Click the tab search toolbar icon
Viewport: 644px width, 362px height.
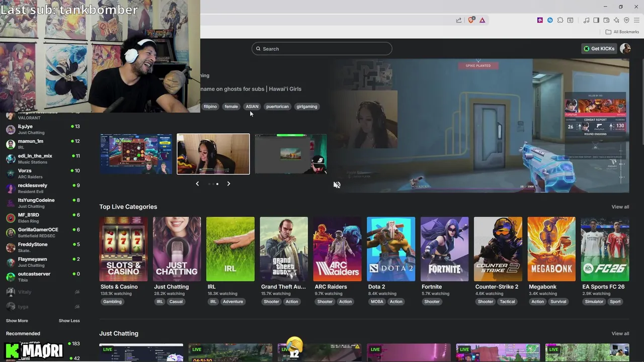tap(571, 20)
